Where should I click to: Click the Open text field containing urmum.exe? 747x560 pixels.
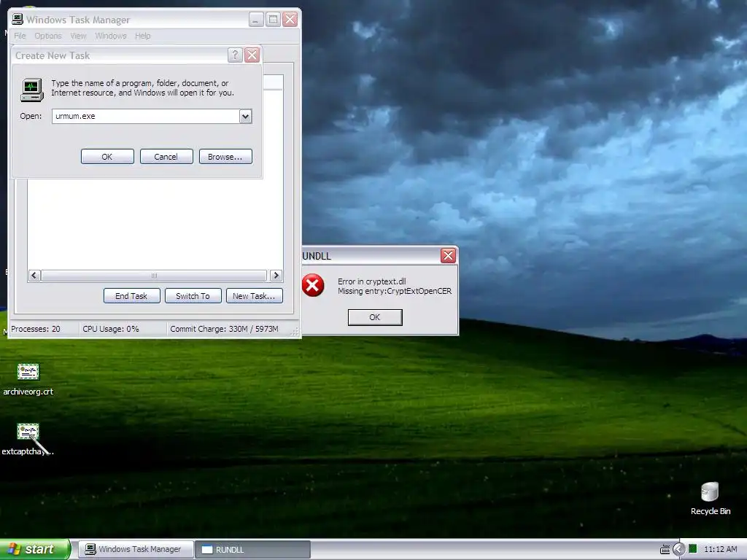pos(145,116)
